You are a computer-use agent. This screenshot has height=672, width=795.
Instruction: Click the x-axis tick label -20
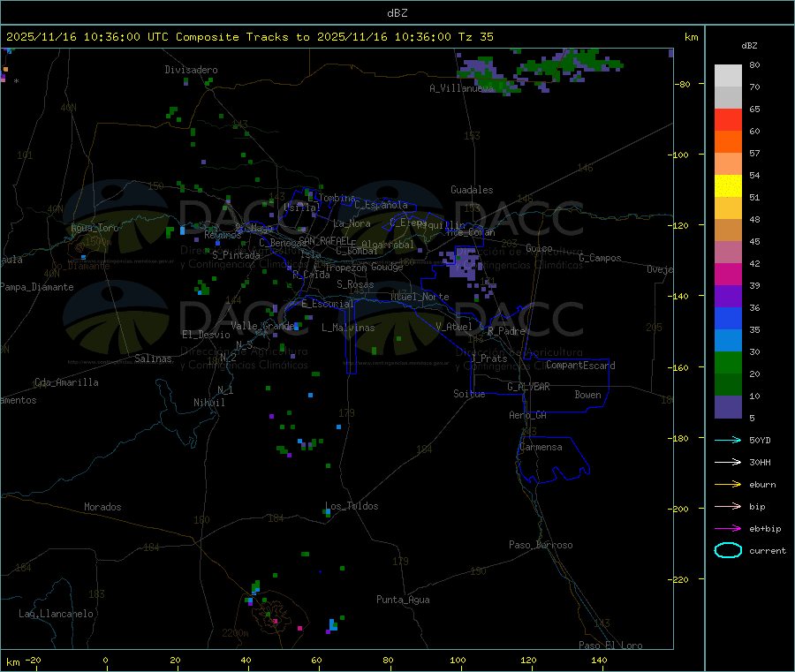pos(33,660)
